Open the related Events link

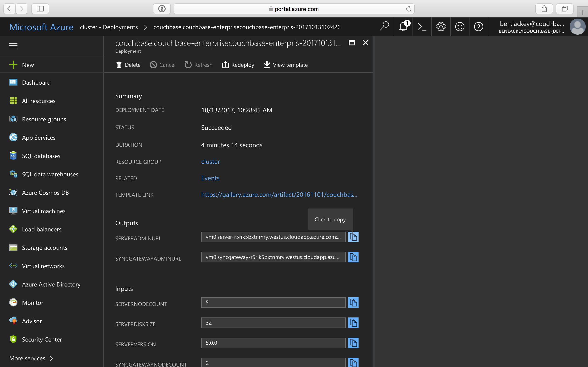point(210,178)
